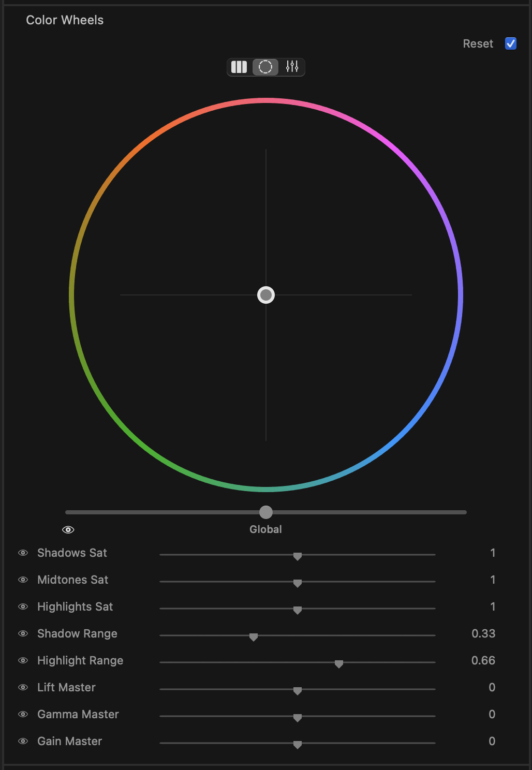532x770 pixels.
Task: Click the Reset button
Action: (x=478, y=43)
